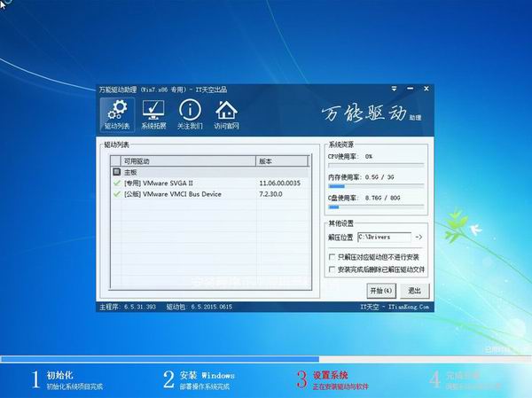Click the 0.5G / 3G memory value

(x=379, y=177)
